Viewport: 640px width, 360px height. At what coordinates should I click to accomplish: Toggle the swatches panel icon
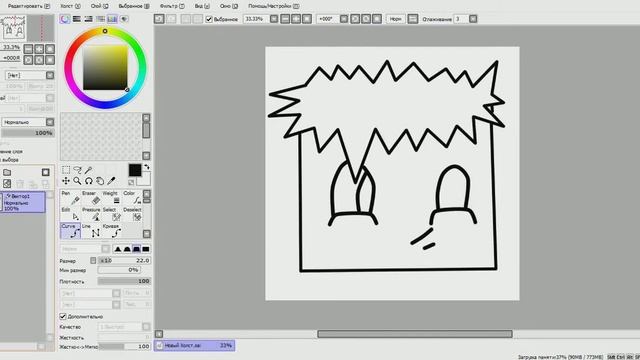point(112,19)
